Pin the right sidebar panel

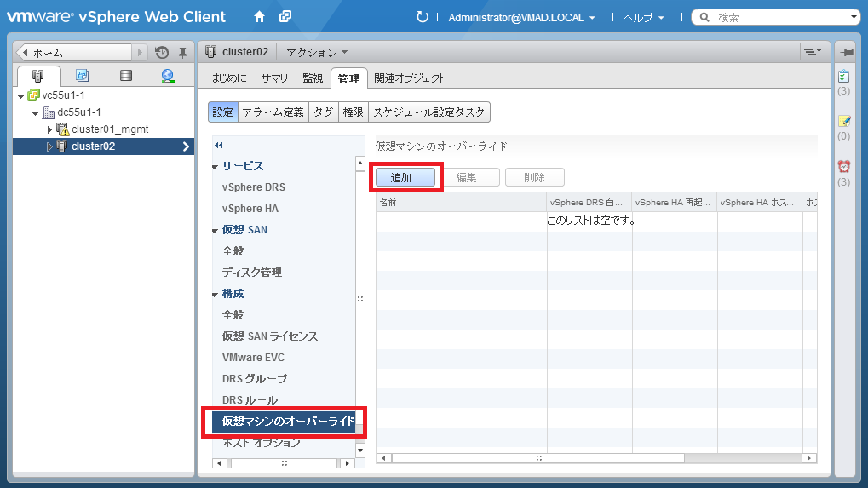coord(847,53)
